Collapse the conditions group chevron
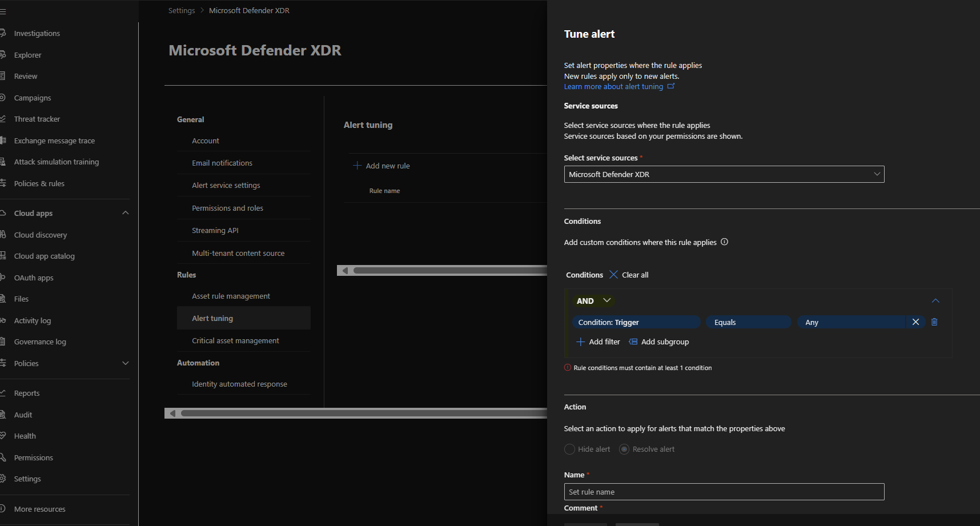This screenshot has width=980, height=526. (x=935, y=301)
